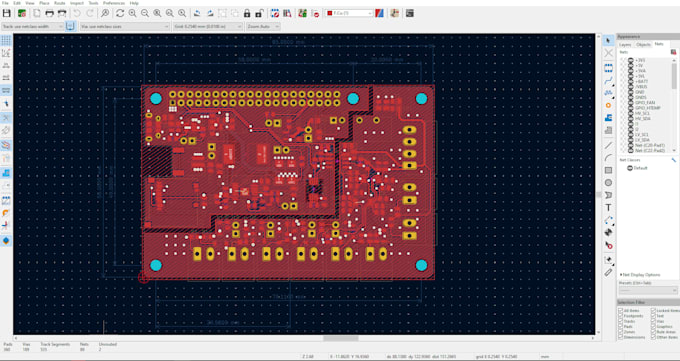
Task: Open the Preferences menu
Action: click(114, 3)
